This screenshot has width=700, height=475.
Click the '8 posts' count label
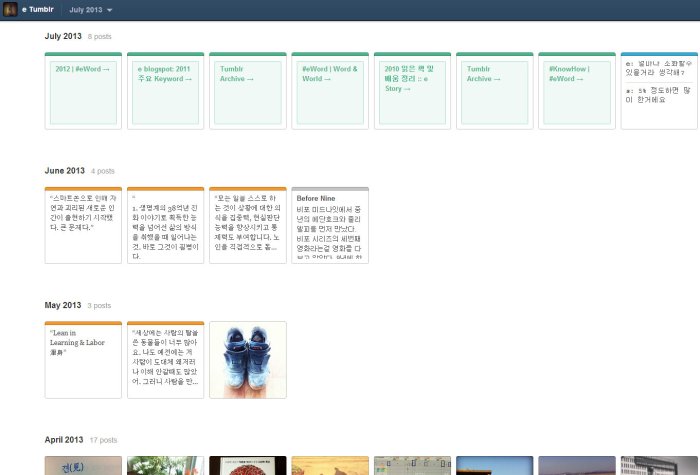100,37
